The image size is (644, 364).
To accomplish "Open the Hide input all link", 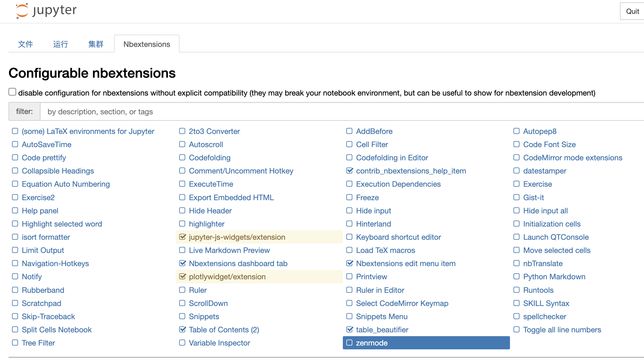I will point(545,211).
